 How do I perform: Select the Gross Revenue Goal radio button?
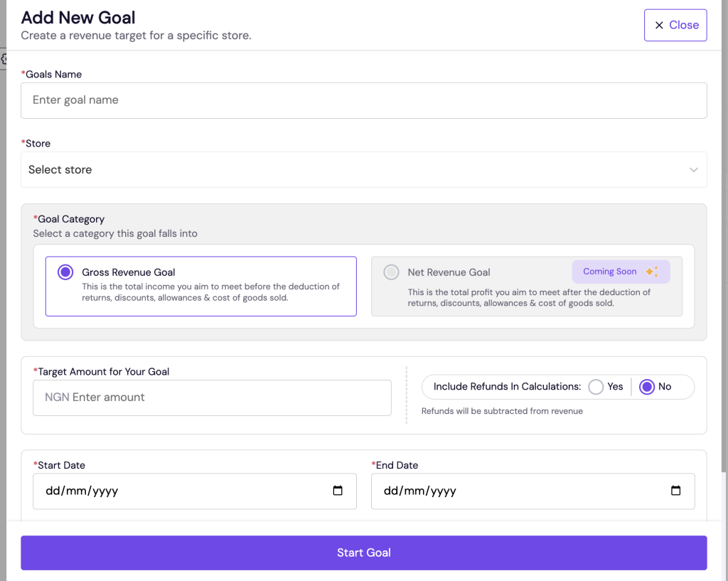click(x=65, y=272)
